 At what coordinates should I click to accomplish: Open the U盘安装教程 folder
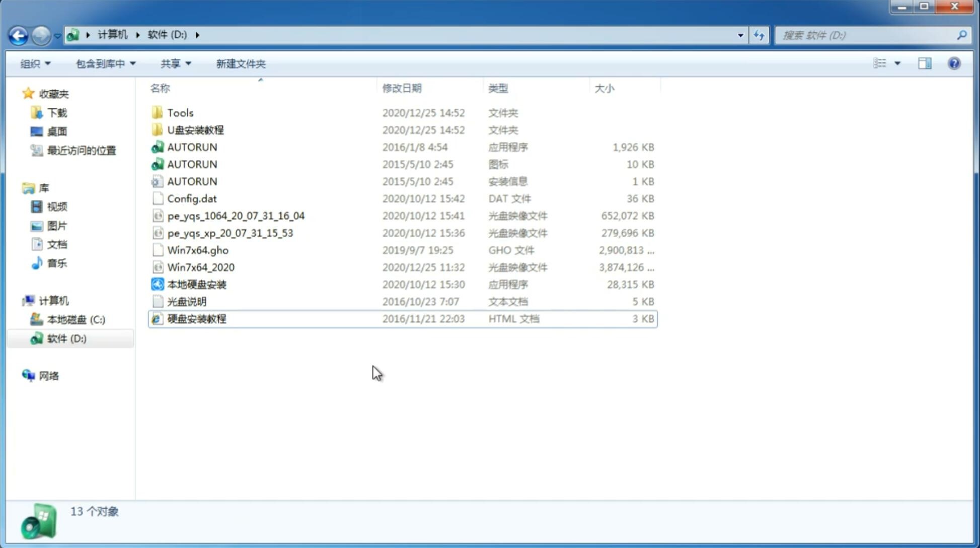point(196,130)
